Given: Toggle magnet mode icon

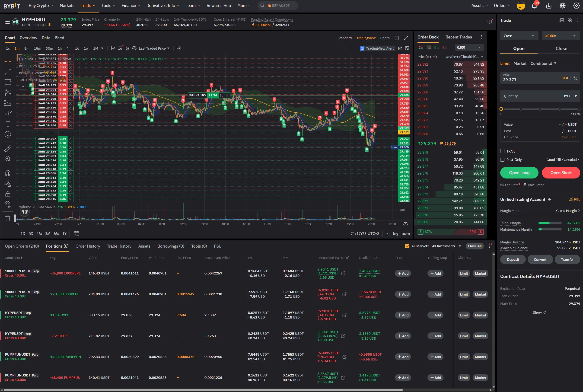Looking at the screenshot, I should click(8, 173).
